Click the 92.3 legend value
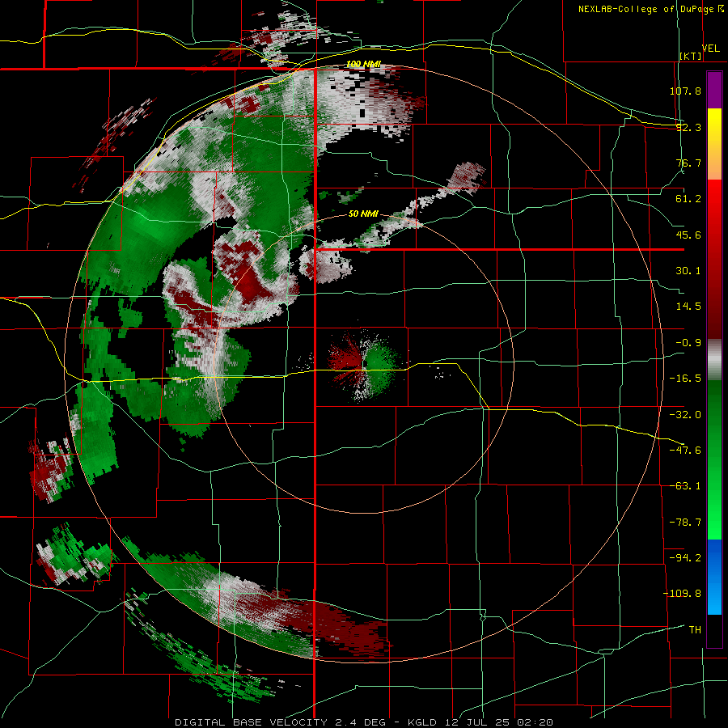 pyautogui.click(x=688, y=127)
